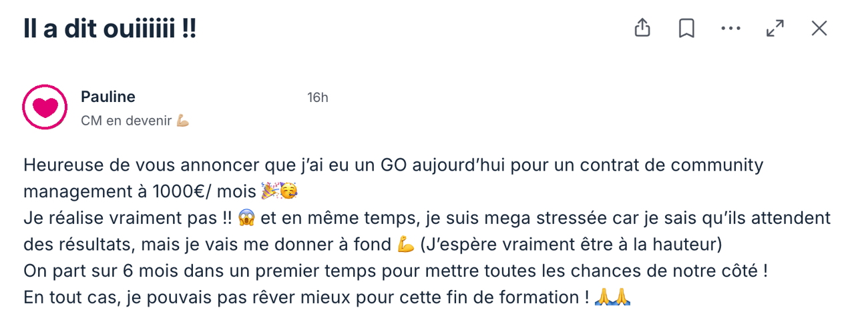Click the share post icon
Image resolution: width=868 pixels, height=322 pixels.
(642, 28)
